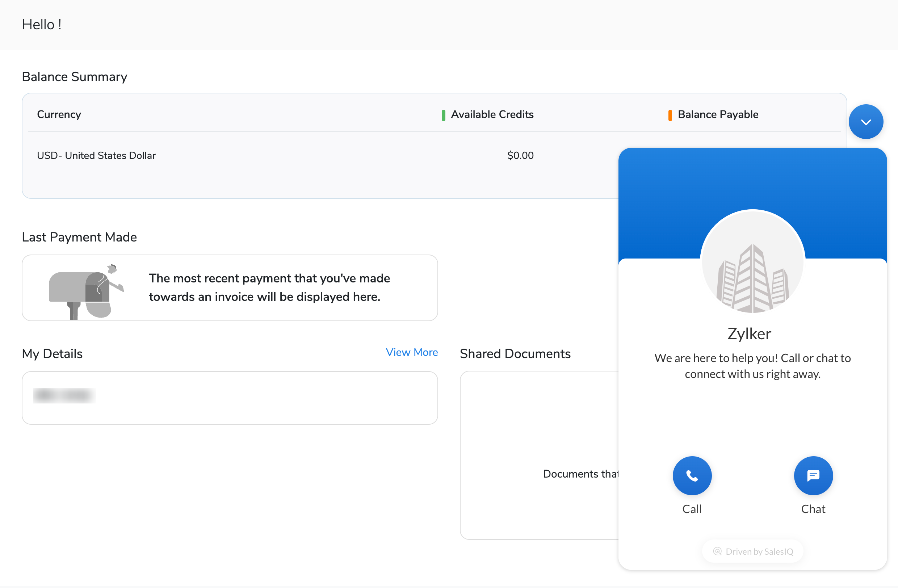Click the Zylker name in the chat widget

[749, 333]
